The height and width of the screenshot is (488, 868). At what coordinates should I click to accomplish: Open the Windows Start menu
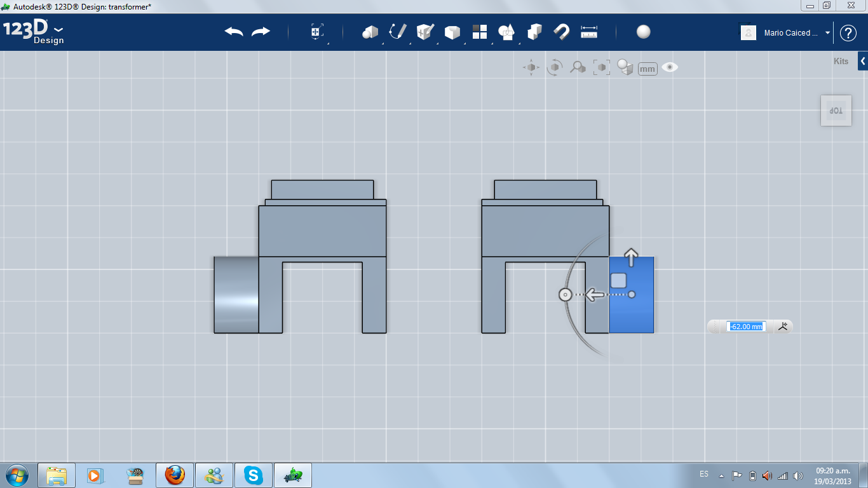pyautogui.click(x=17, y=475)
